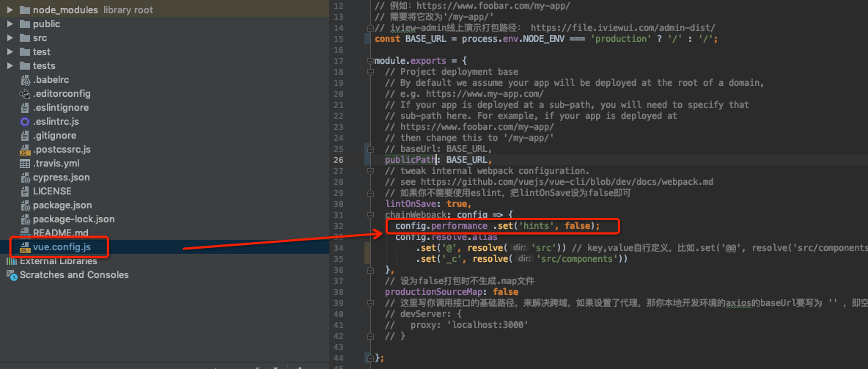The height and width of the screenshot is (369, 868).
Task: Collapse the chainWebpack block fold marker
Action: (x=369, y=214)
